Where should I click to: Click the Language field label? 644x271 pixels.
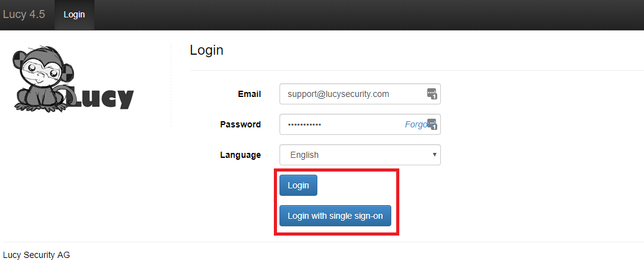tap(240, 155)
